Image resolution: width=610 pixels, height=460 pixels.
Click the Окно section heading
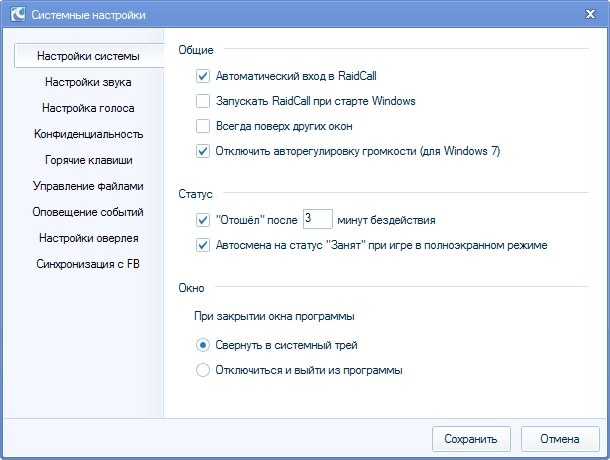pyautogui.click(x=191, y=288)
